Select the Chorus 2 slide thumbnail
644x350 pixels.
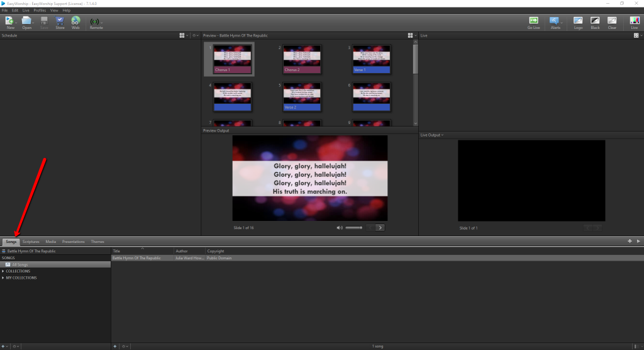pos(302,59)
